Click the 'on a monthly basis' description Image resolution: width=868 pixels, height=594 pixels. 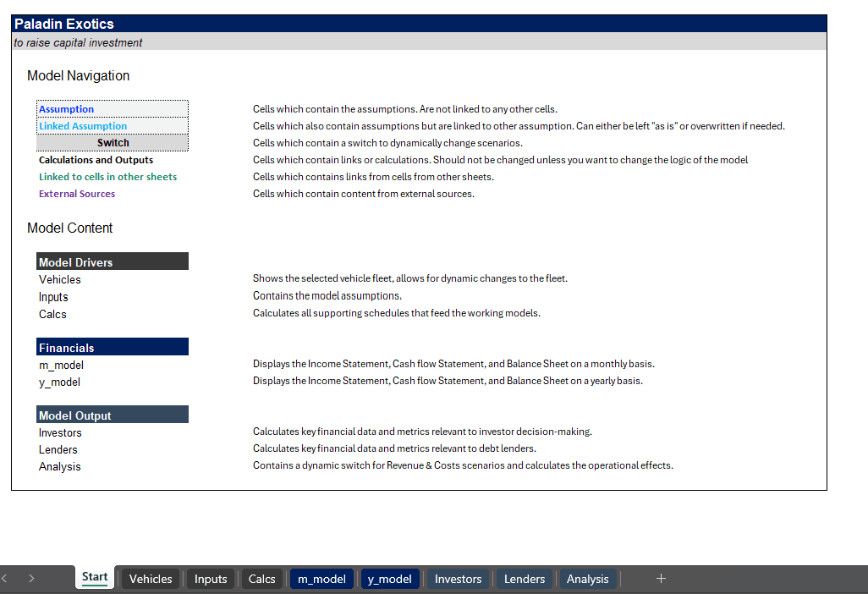454,364
